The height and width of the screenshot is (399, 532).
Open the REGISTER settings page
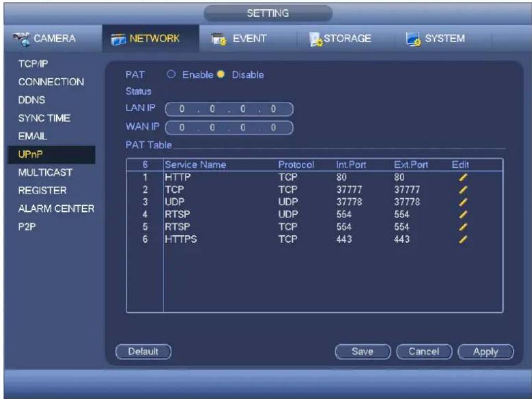coord(43,190)
